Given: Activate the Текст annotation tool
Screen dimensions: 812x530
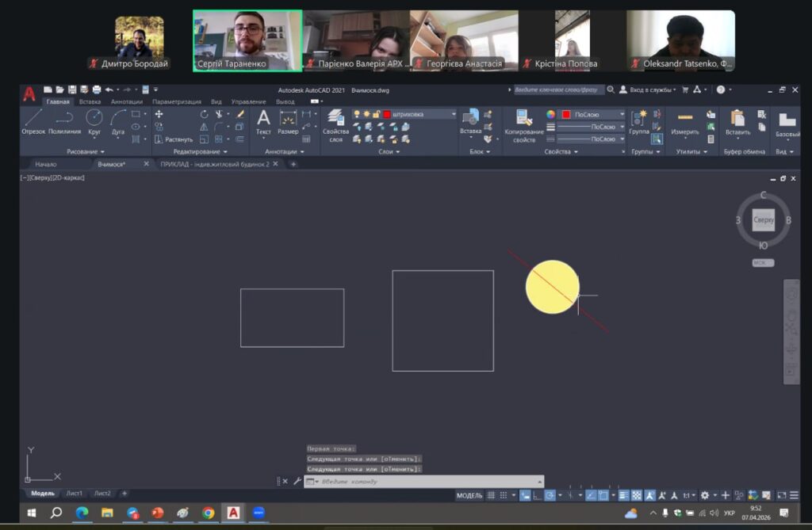Looking at the screenshot, I should [x=263, y=121].
